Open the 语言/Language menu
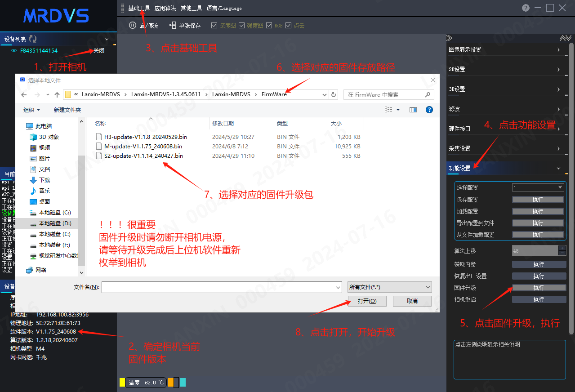 coord(224,8)
